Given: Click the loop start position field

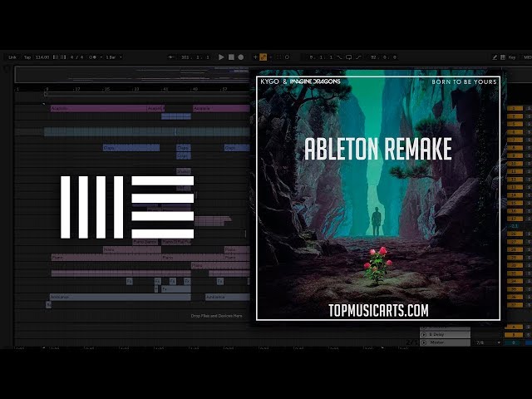Looking at the screenshot, I should 321,57.
